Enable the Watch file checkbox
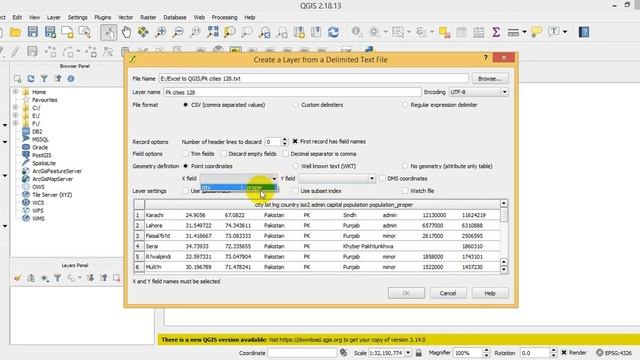The width and height of the screenshot is (640, 360). click(405, 191)
